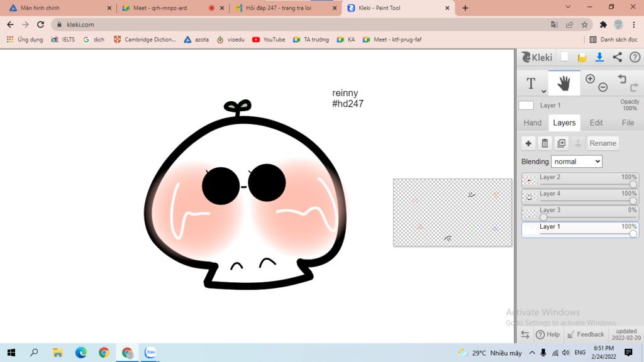Click the mushroom character drawing on canvas
The width and height of the screenshot is (644, 362).
click(x=246, y=195)
